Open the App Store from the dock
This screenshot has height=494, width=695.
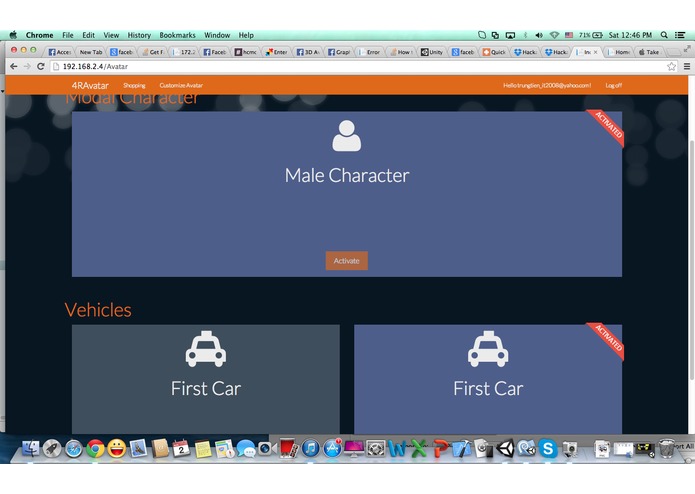332,448
